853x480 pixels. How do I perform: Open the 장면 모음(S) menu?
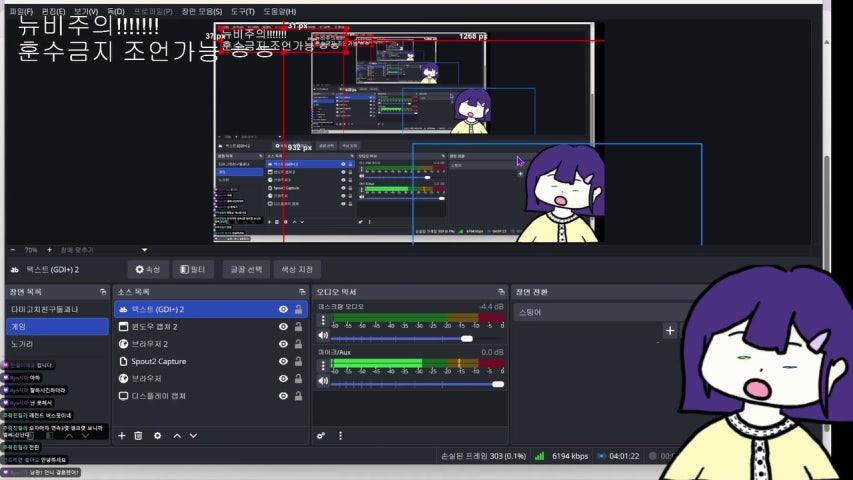click(202, 11)
